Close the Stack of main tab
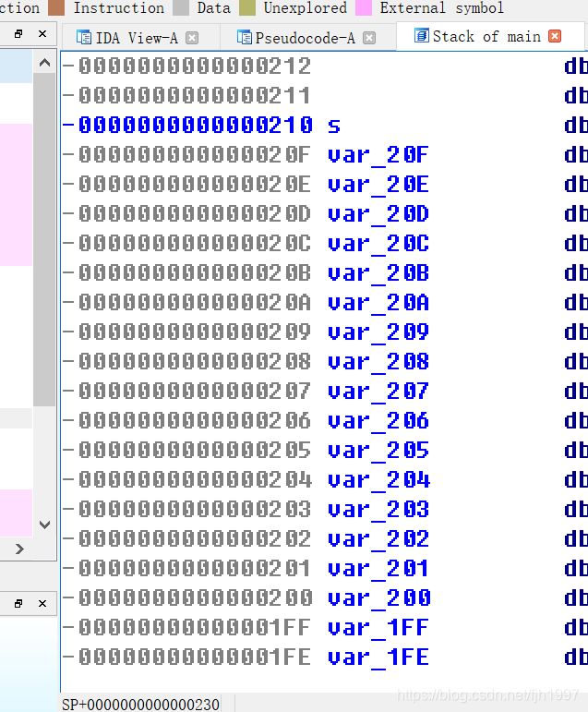 555,36
